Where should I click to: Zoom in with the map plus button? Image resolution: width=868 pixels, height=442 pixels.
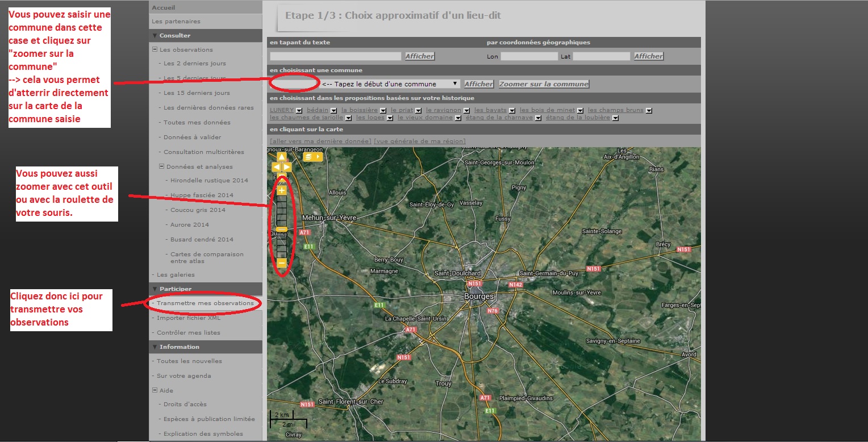282,190
